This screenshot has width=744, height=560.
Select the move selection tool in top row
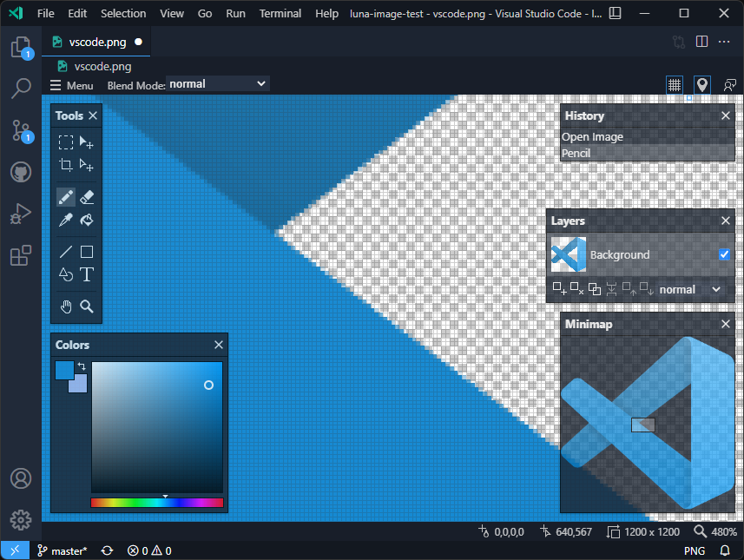86,142
